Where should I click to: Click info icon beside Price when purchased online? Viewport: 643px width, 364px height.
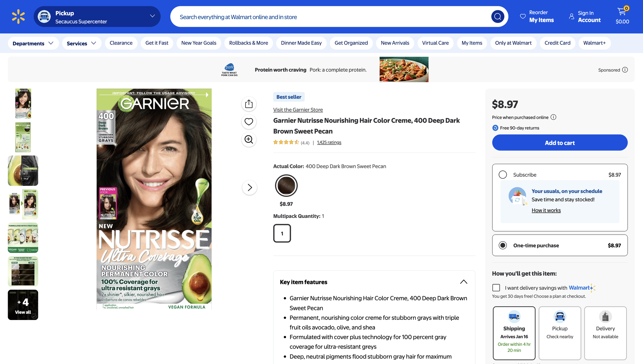(553, 117)
